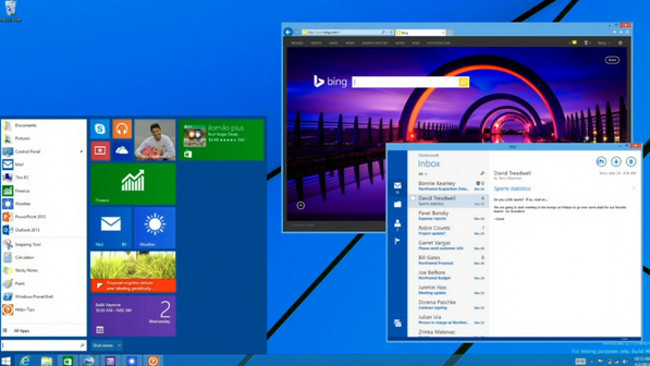This screenshot has height=366, width=650.
Task: Open the red Video tile
Action: click(100, 150)
